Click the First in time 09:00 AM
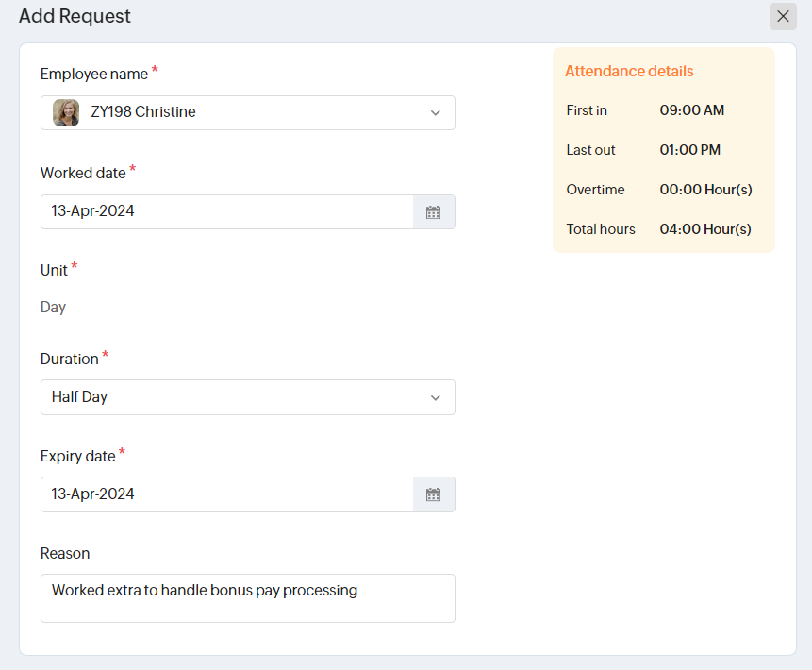 point(692,110)
